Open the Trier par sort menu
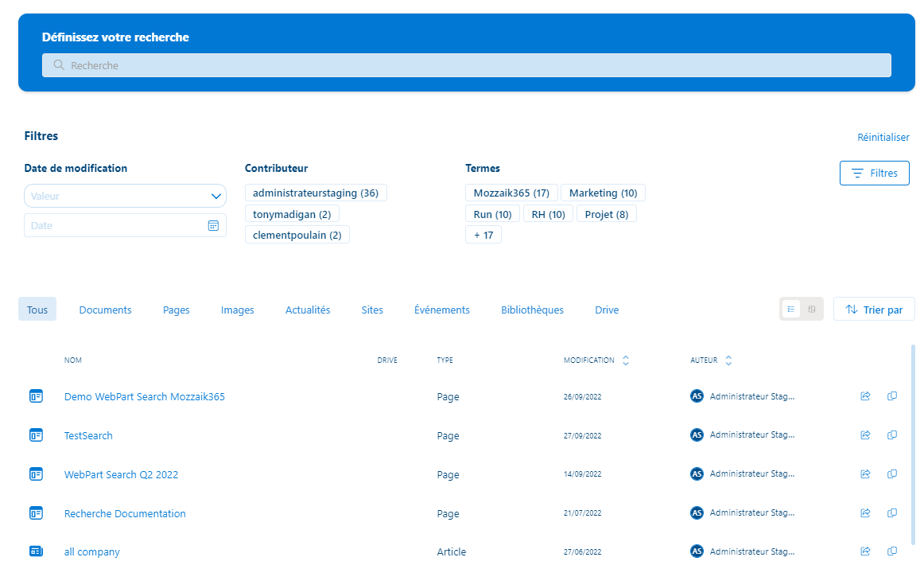Image resolution: width=924 pixels, height=565 pixels. pyautogui.click(x=874, y=310)
